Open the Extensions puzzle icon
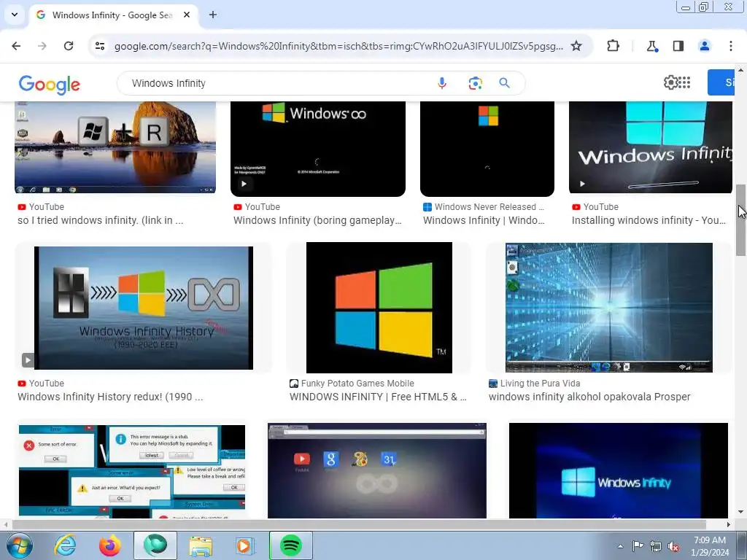 pyautogui.click(x=613, y=46)
